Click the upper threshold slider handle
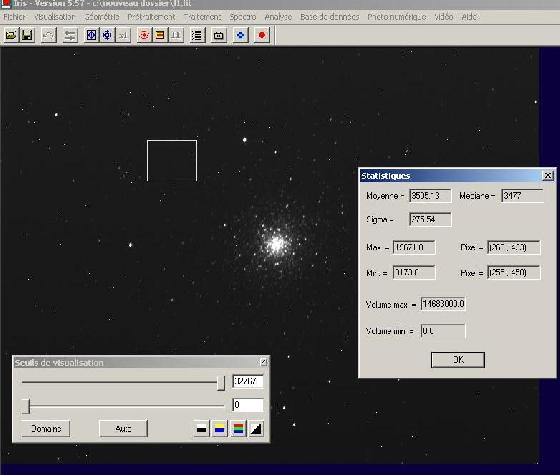The height and width of the screenshot is (475, 560). (x=221, y=382)
